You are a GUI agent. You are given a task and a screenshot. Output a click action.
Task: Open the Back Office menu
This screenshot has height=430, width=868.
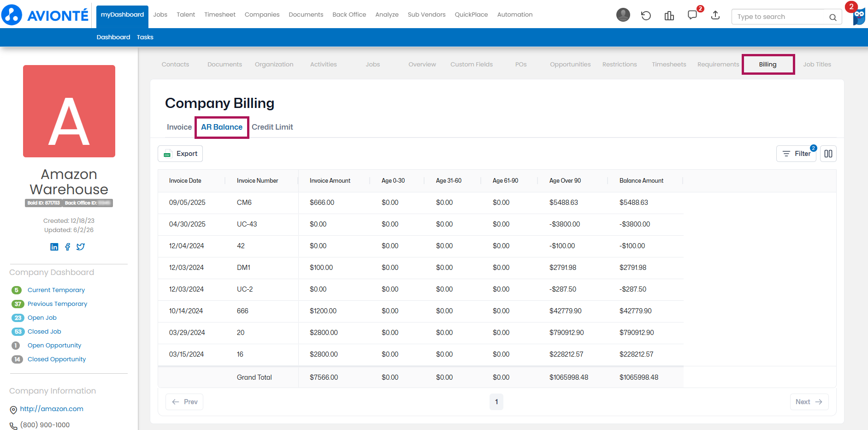coord(349,15)
